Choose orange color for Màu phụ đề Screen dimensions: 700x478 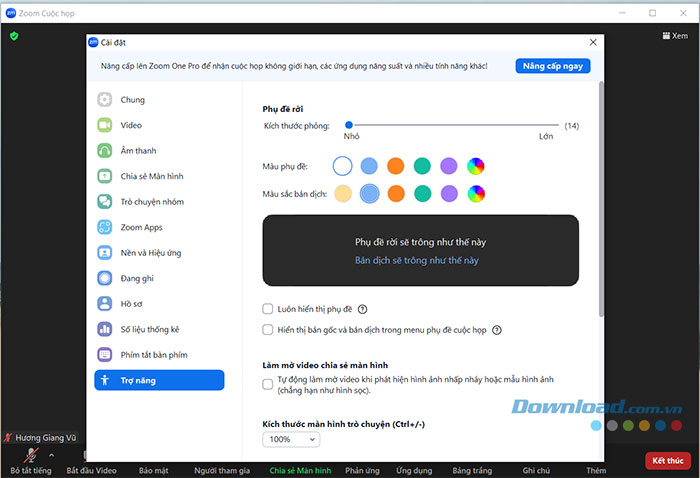click(x=396, y=166)
